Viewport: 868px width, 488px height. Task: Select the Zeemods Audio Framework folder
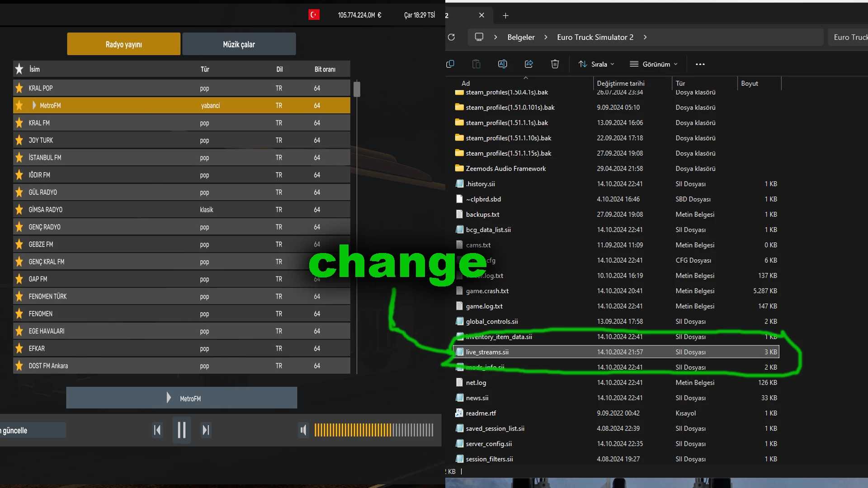pyautogui.click(x=505, y=169)
